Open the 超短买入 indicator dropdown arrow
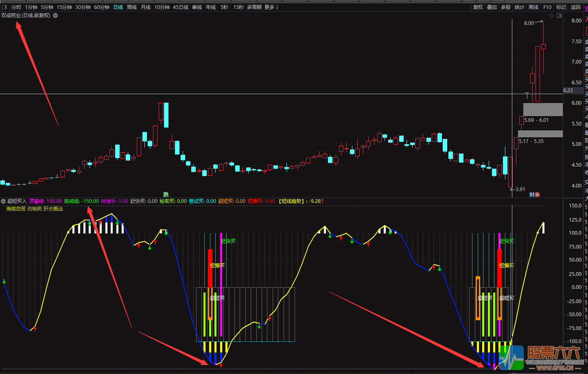588x374 pixels. [3, 201]
